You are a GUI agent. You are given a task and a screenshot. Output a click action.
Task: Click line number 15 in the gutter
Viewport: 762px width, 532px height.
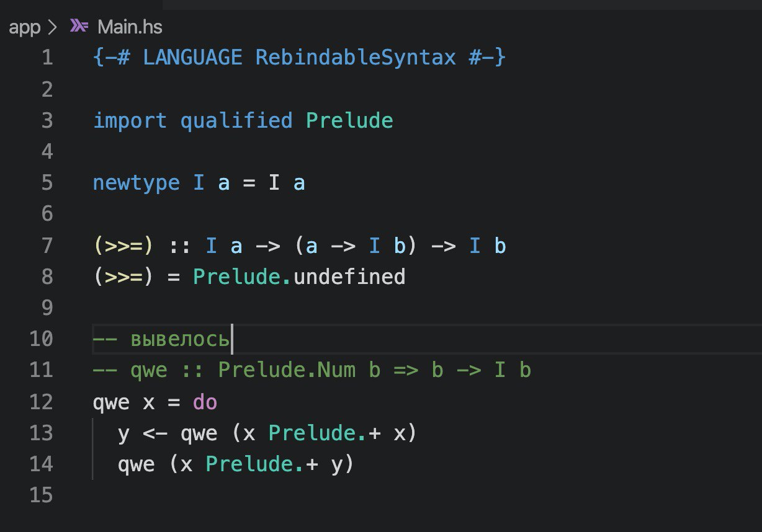[x=41, y=495]
